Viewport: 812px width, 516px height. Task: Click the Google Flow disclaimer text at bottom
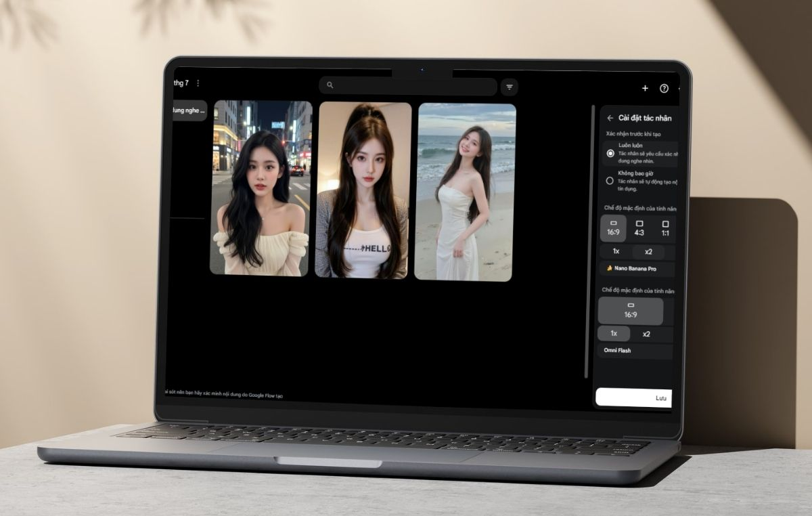point(225,395)
